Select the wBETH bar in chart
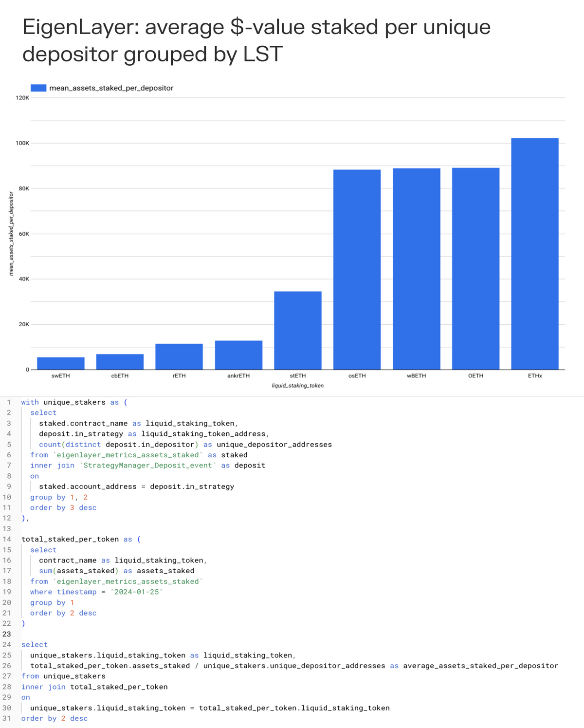 pos(417,269)
